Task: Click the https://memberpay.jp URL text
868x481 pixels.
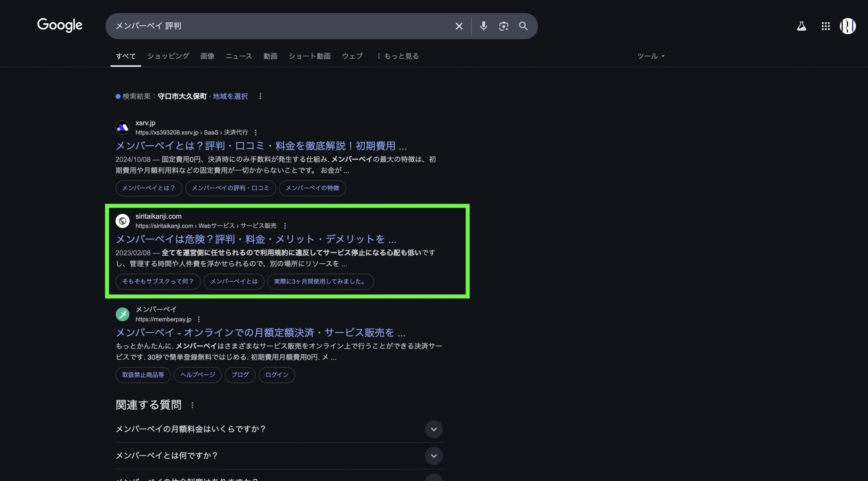Action: click(x=163, y=319)
